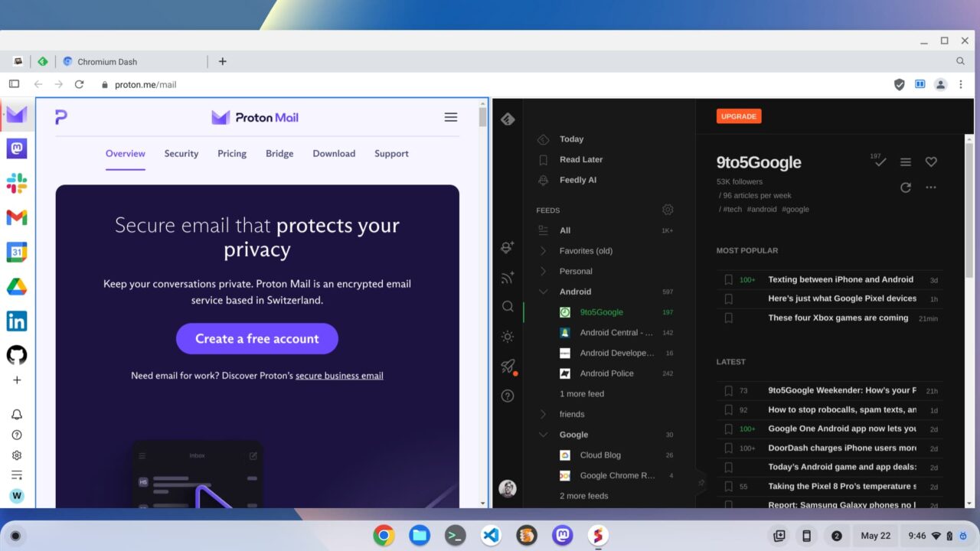
Task: Open Feedly Read Later list
Action: [581, 160]
